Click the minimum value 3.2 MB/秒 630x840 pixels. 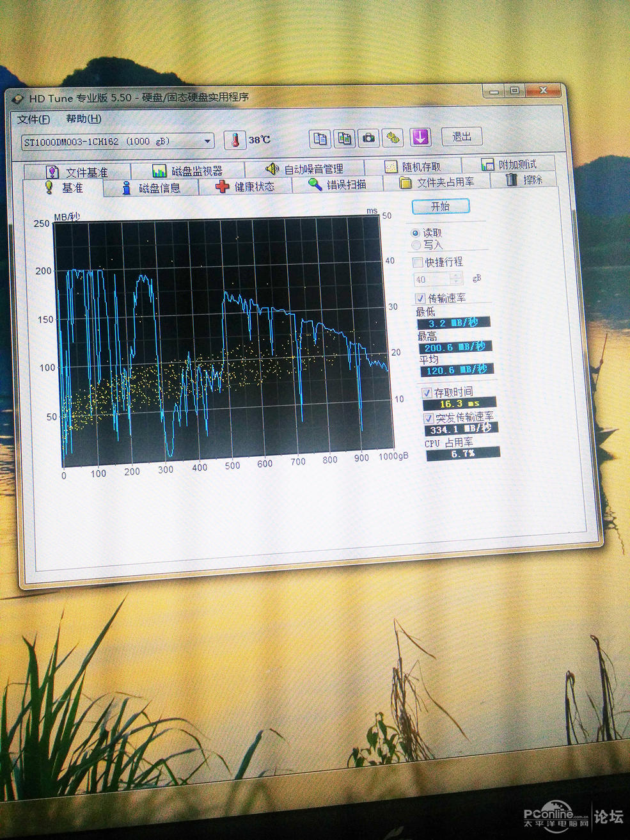(x=453, y=323)
